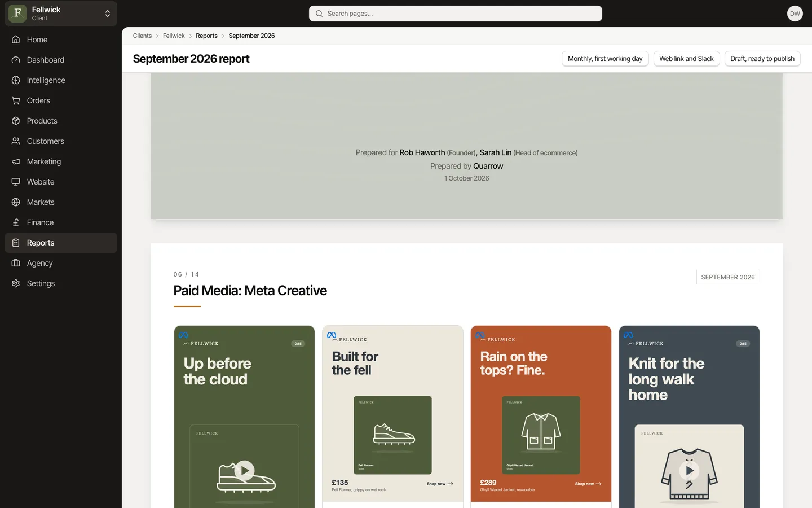812x508 pixels.
Task: Click the September 2026 report title
Action: [x=191, y=59]
